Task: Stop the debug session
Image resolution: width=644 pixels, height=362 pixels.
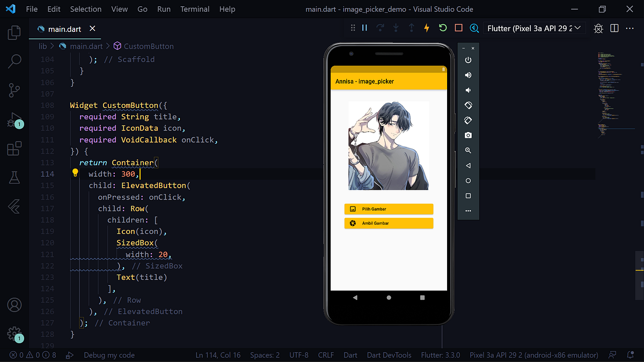Action: 457,28
